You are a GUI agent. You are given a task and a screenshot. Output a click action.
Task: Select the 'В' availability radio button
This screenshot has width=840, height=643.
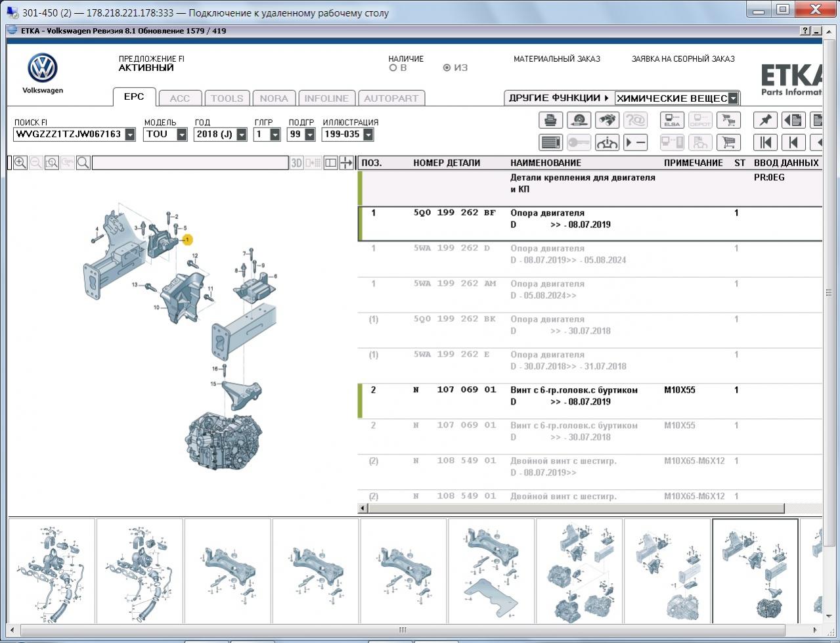click(x=393, y=68)
